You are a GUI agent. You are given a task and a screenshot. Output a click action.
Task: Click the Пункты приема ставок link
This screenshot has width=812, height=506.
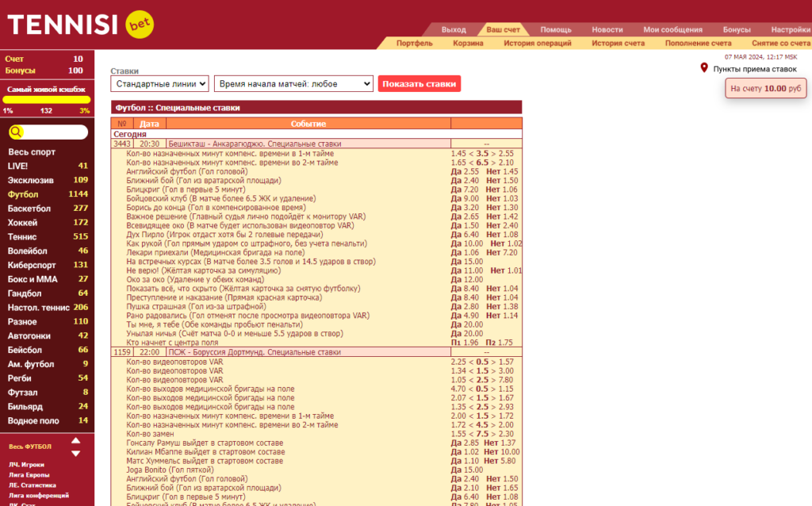[755, 69]
